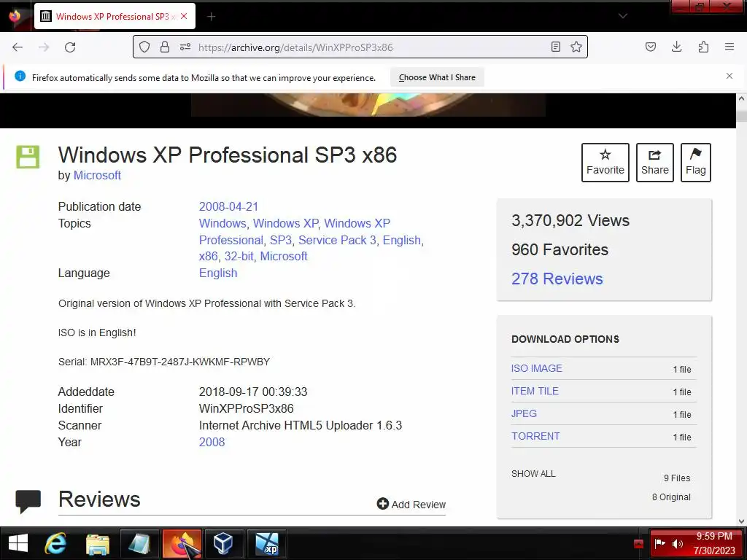The image size is (747, 560).
Task: Open the VirtualBox taskbar icon
Action: (223, 543)
